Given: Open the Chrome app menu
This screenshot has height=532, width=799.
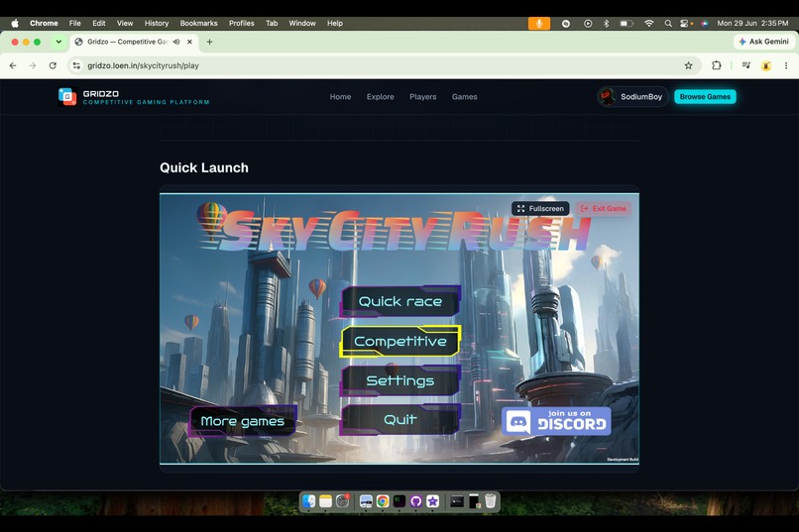Looking at the screenshot, I should [x=44, y=23].
